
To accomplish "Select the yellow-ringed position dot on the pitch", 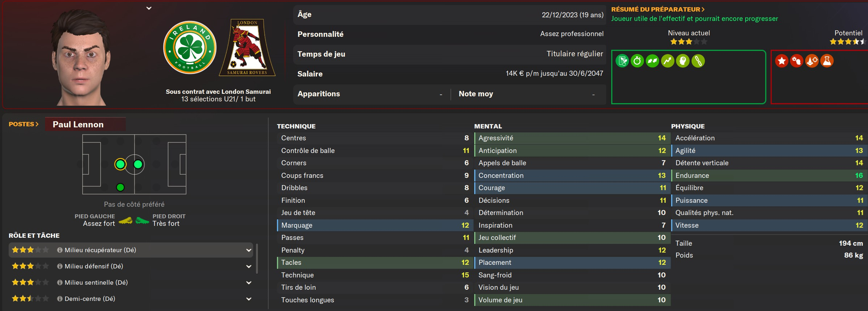I will click(x=120, y=165).
